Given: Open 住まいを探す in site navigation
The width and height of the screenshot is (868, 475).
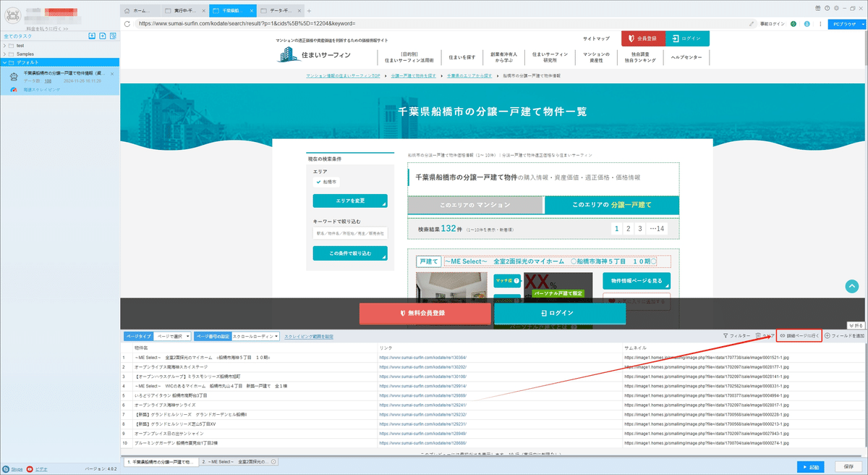Looking at the screenshot, I should click(461, 57).
